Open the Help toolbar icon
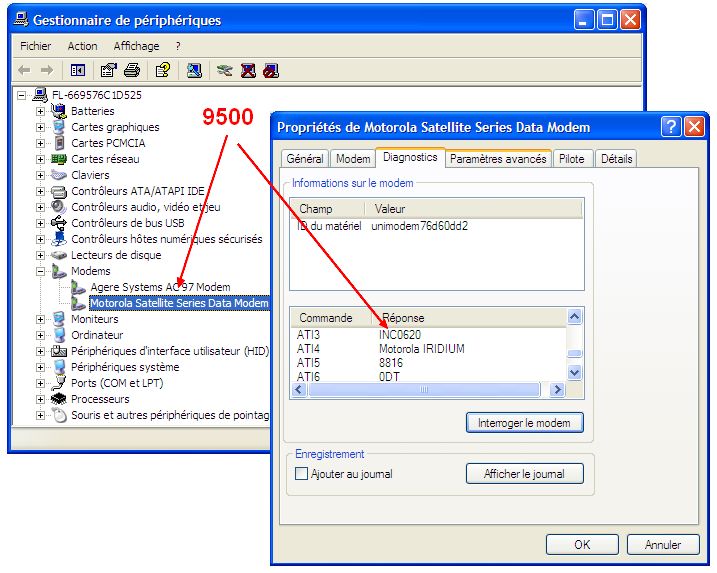This screenshot has width=717, height=573. click(163, 70)
